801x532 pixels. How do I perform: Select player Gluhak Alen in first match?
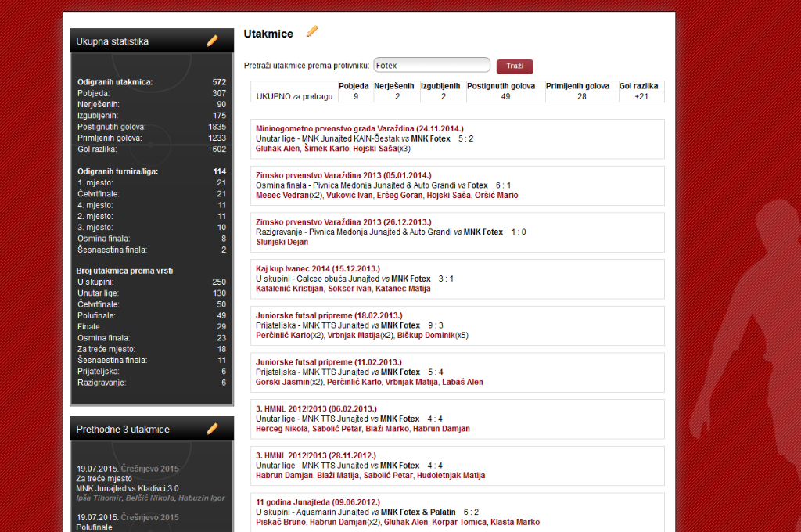pos(278,149)
